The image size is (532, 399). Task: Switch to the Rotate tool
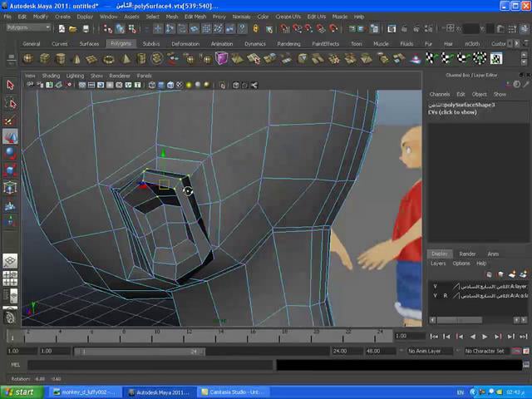click(10, 153)
